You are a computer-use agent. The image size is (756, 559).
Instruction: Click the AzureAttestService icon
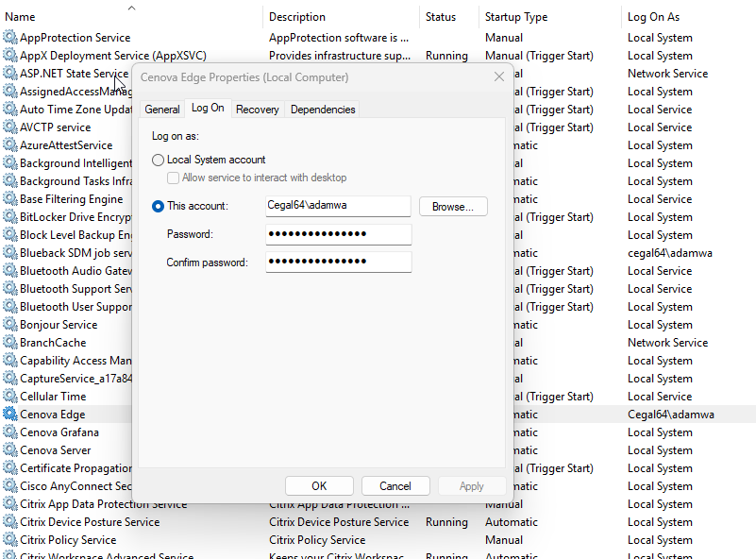[8, 144]
